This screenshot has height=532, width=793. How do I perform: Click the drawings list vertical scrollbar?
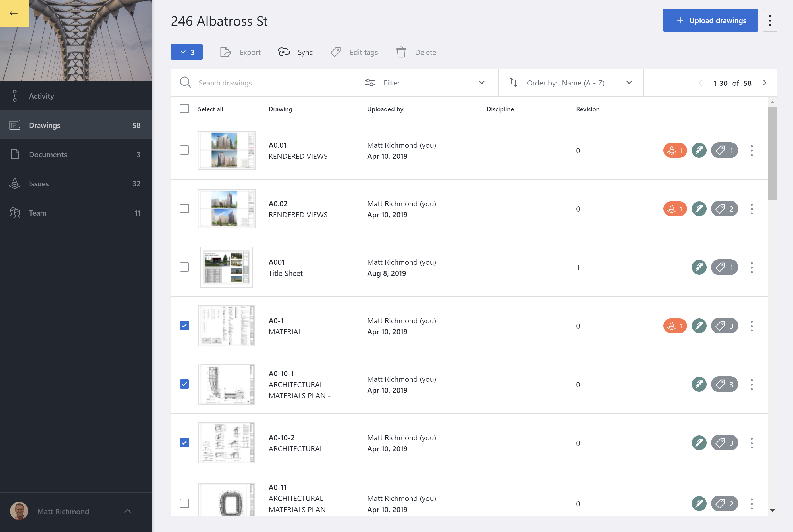pyautogui.click(x=772, y=153)
